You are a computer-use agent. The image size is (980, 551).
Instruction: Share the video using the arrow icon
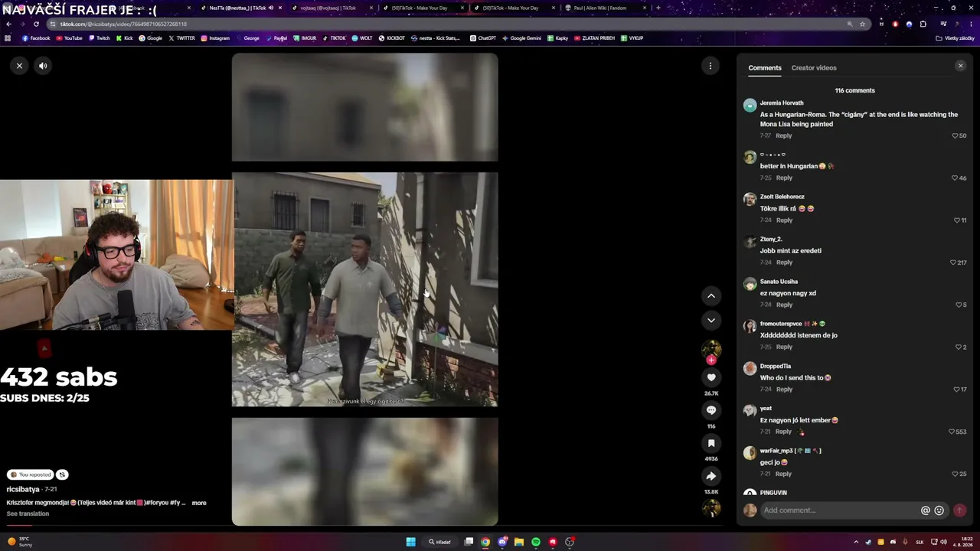pyautogui.click(x=711, y=476)
